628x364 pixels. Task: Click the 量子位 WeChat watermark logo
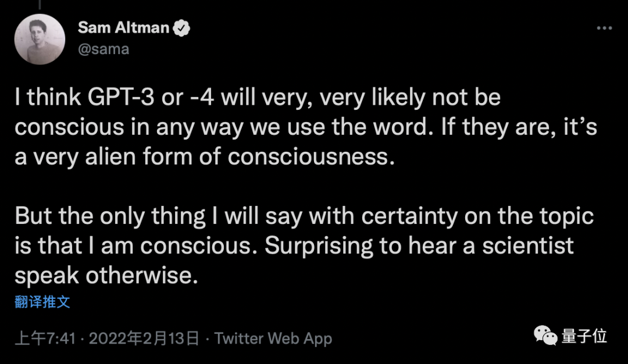point(545,336)
